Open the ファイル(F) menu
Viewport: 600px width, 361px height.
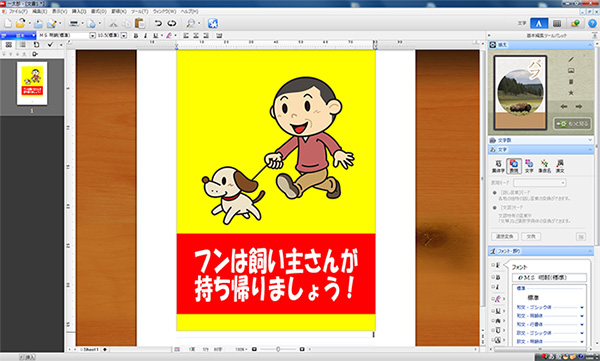[17, 11]
